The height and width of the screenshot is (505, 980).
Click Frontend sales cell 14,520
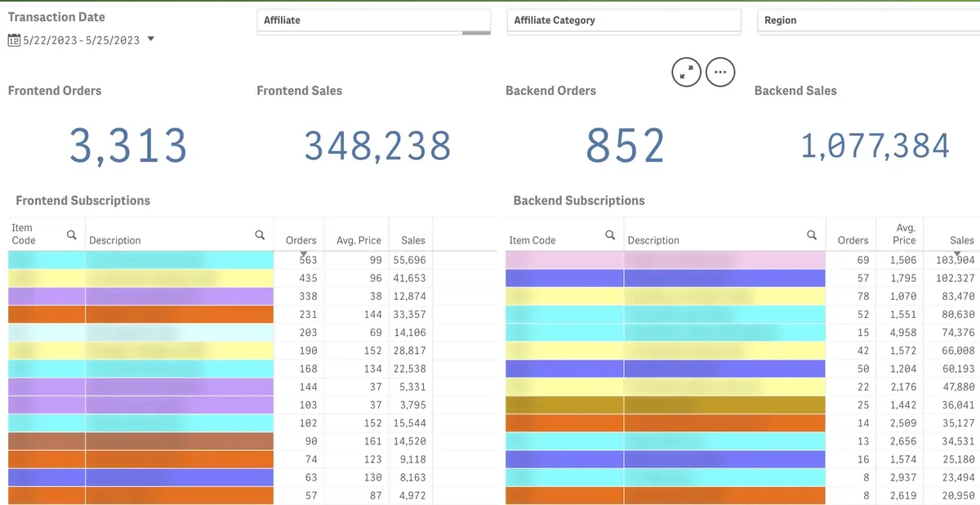[409, 441]
